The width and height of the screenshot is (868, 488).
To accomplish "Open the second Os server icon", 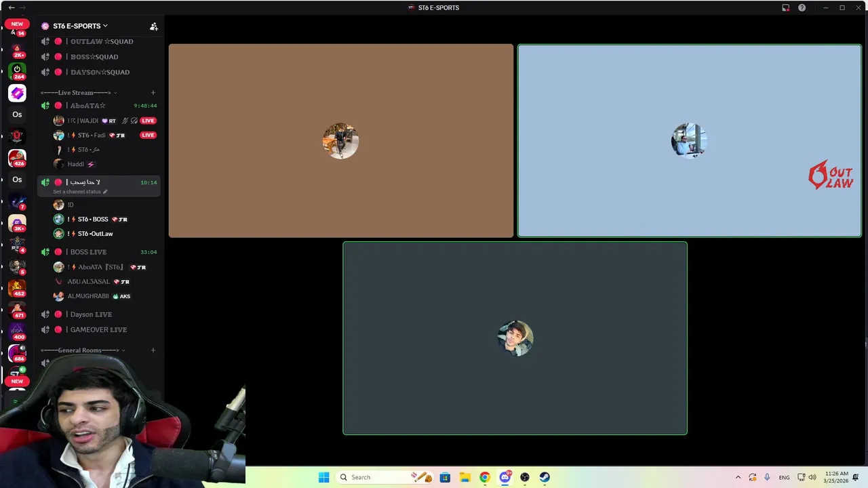I will (17, 180).
